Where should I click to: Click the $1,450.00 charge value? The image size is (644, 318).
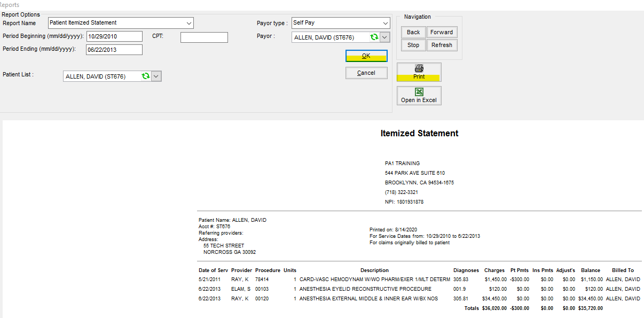[x=496, y=279]
